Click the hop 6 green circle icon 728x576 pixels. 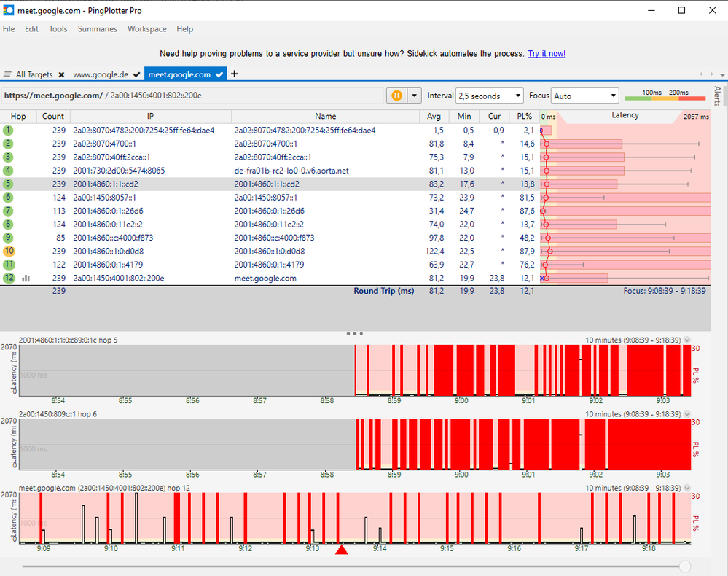point(8,198)
